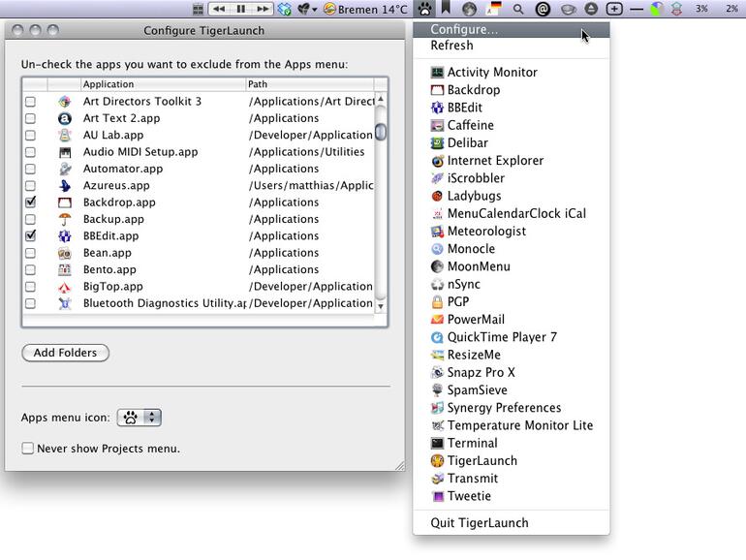Launch MoonMenu from the Apps menu
The image size is (746, 560).
pyautogui.click(x=511, y=266)
